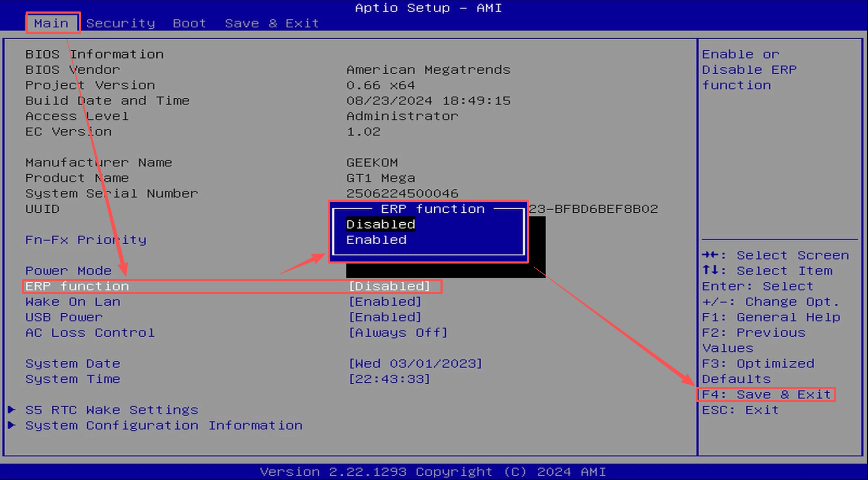Open S5 RTC Wake Settings submenu
The width and height of the screenshot is (868, 480).
112,410
